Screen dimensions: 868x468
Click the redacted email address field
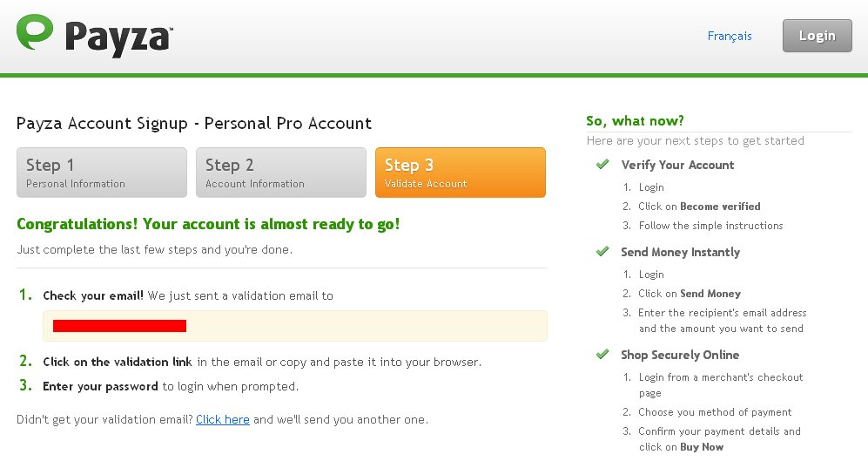[x=295, y=326]
